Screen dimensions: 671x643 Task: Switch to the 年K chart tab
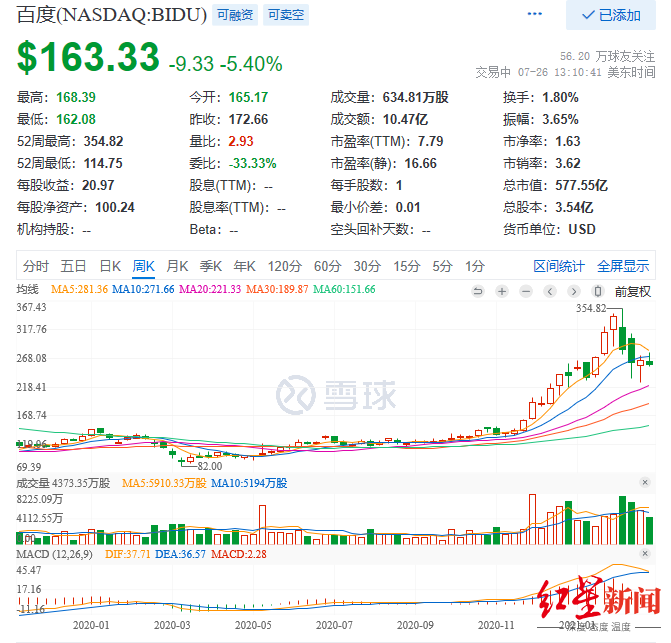(244, 266)
